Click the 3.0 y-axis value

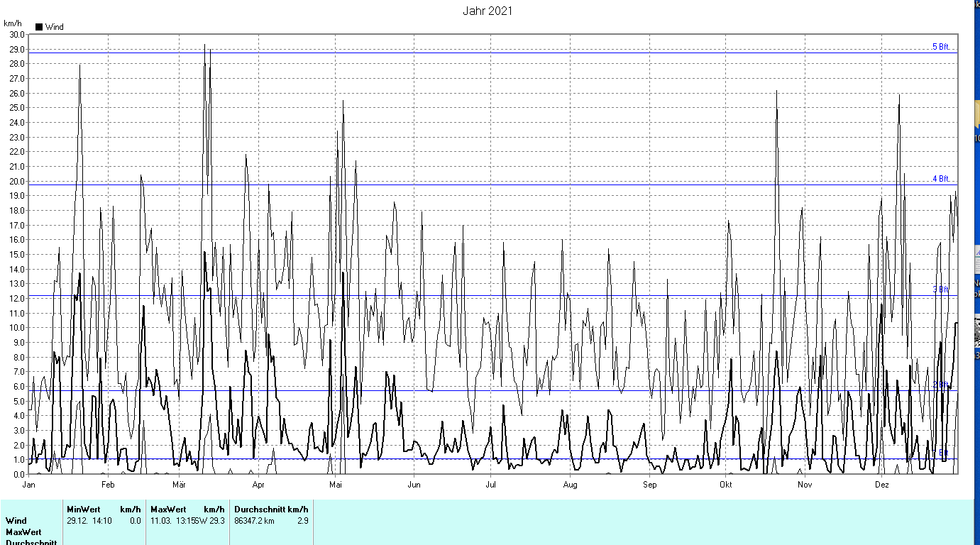pos(18,431)
